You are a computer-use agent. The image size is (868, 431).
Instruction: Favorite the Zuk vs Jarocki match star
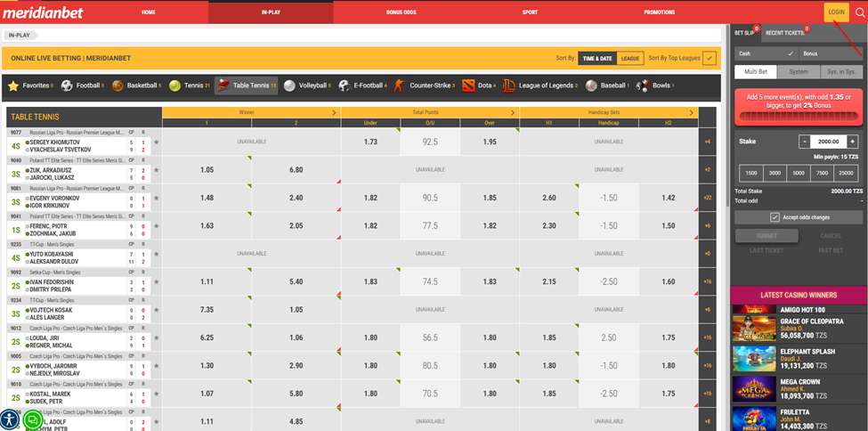(156, 170)
